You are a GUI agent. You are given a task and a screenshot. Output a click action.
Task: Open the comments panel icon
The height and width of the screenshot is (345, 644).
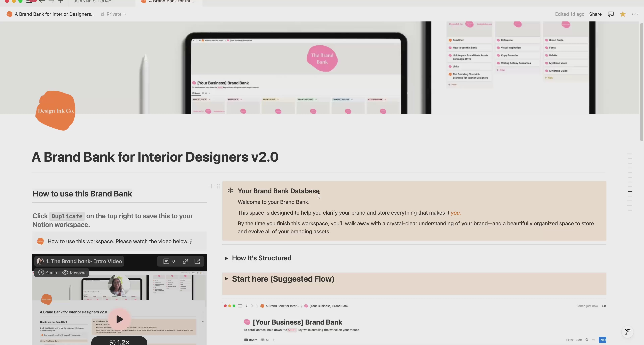click(610, 14)
